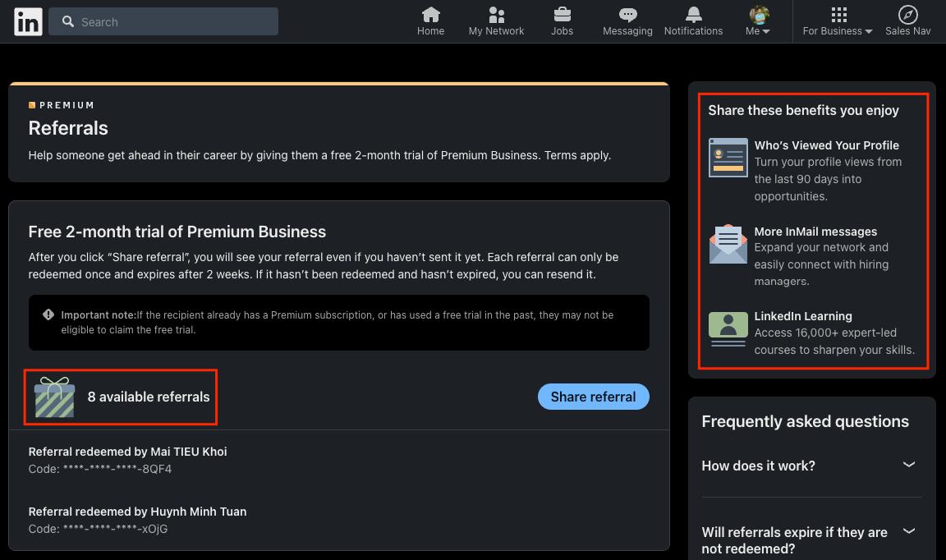The image size is (946, 560).
Task: Click '8 available referrals' text
Action: [x=149, y=397]
